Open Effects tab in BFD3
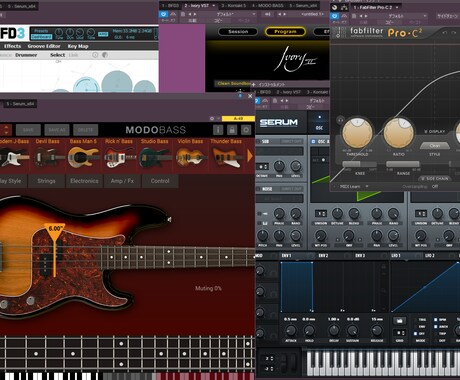 coord(12,46)
